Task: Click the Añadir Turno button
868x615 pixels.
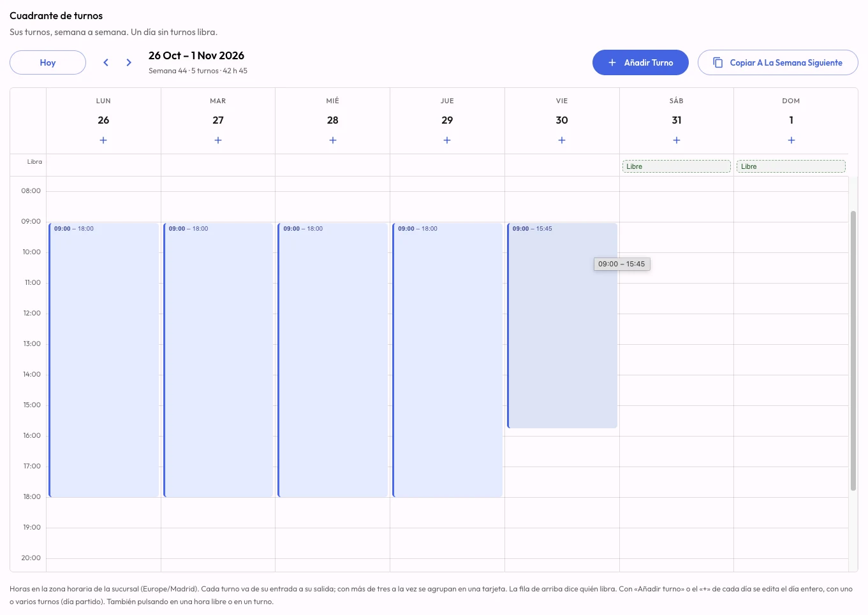Action: click(640, 62)
